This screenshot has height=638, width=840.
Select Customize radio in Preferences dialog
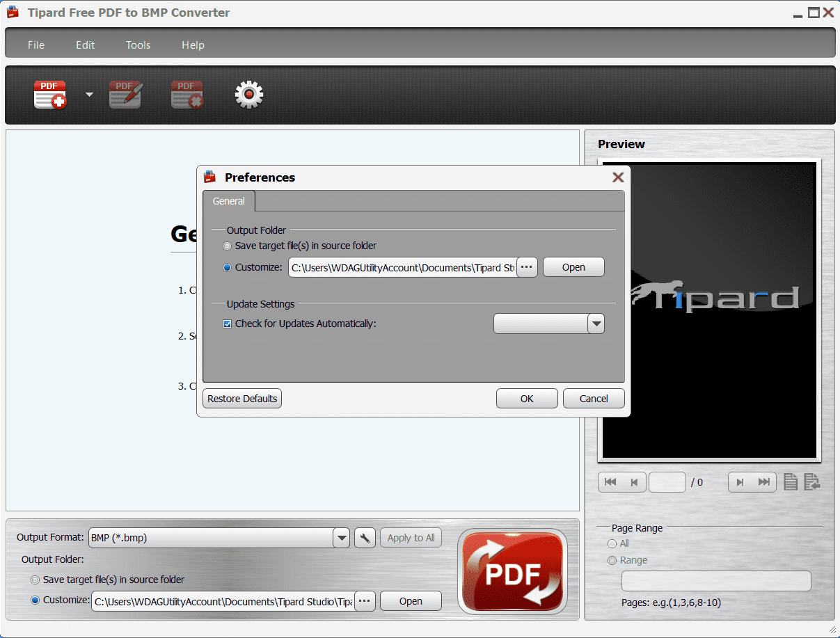pos(228,267)
